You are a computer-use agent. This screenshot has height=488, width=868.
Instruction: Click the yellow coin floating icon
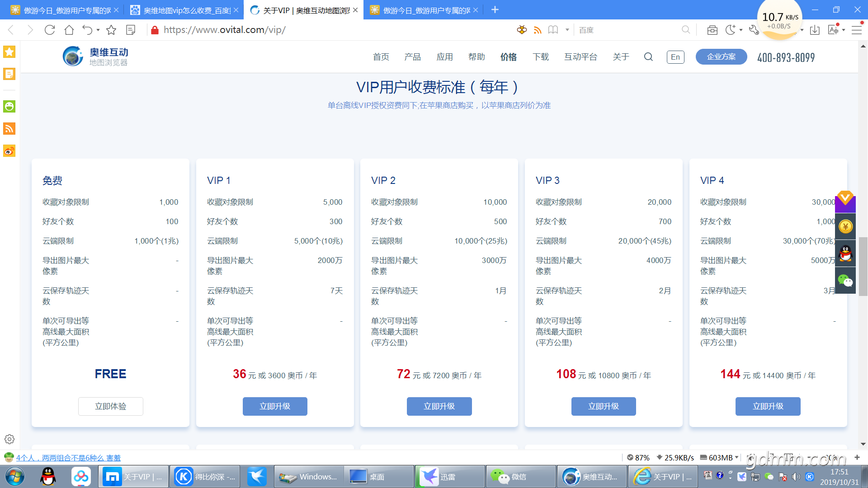click(x=845, y=226)
